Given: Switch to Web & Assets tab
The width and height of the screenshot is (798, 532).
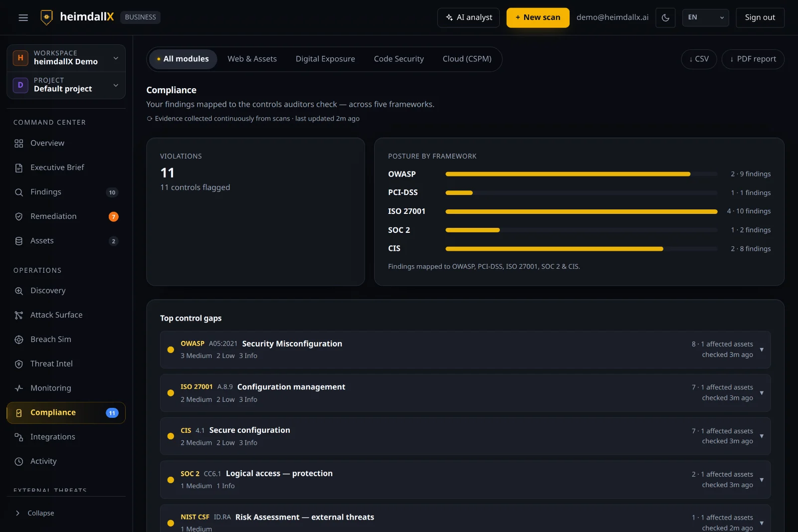Looking at the screenshot, I should click(252, 59).
